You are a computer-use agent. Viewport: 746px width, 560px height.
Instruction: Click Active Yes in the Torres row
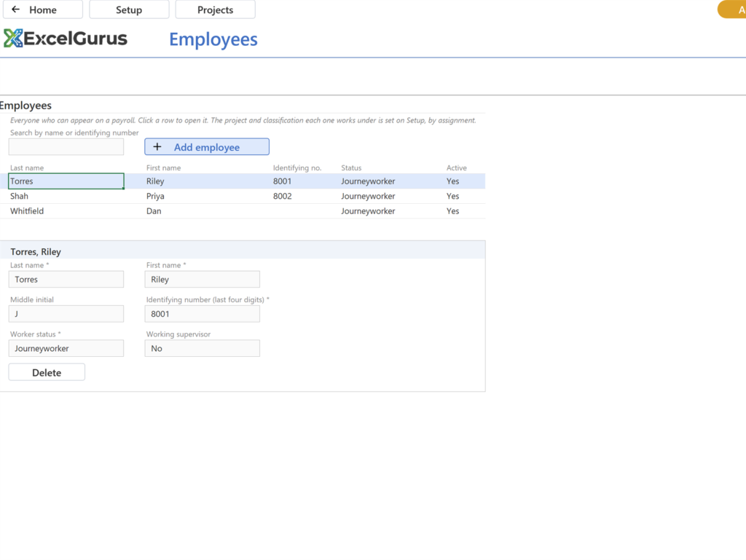pyautogui.click(x=452, y=181)
